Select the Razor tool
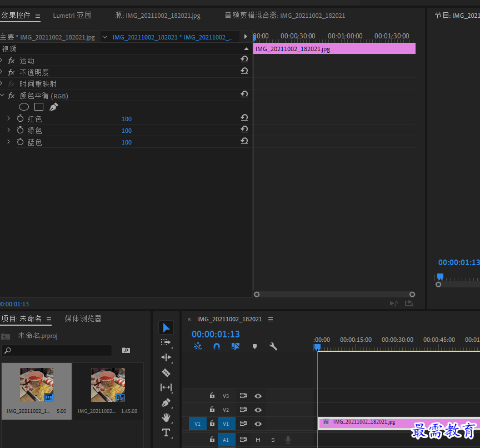This screenshot has width=480, height=448. coord(166,372)
